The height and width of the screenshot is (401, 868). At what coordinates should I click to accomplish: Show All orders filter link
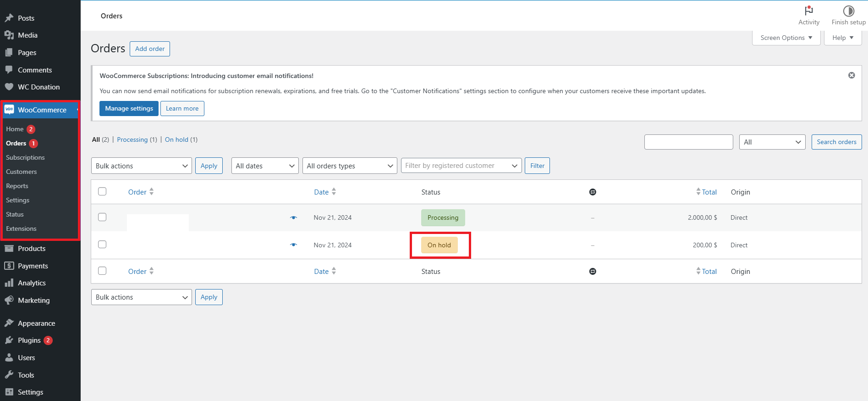pyautogui.click(x=96, y=139)
